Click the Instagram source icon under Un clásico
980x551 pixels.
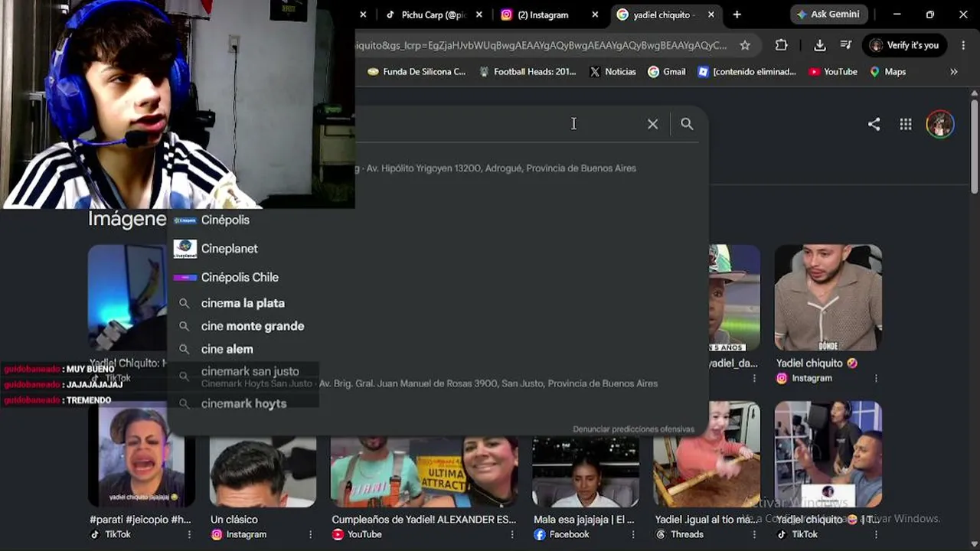[217, 535]
